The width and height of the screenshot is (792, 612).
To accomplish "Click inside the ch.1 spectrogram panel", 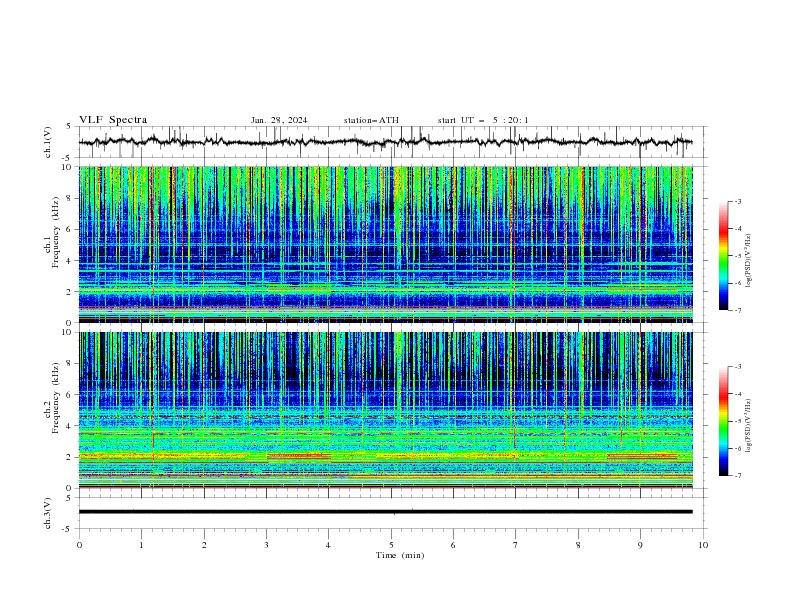I will tap(385, 244).
